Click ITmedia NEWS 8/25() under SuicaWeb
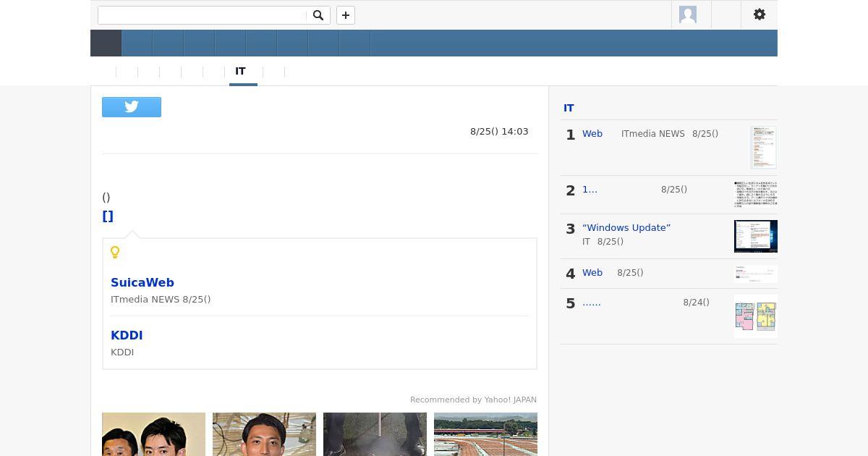The height and width of the screenshot is (456, 868). tap(161, 300)
